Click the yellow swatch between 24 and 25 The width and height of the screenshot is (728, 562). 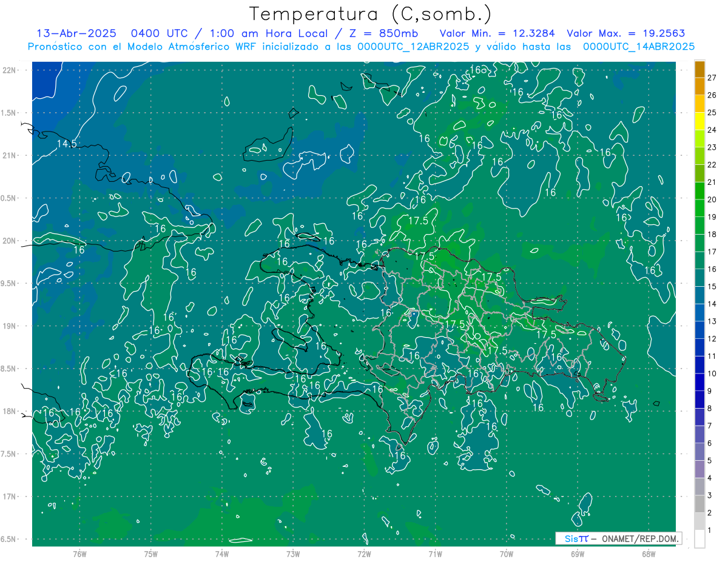pyautogui.click(x=699, y=121)
